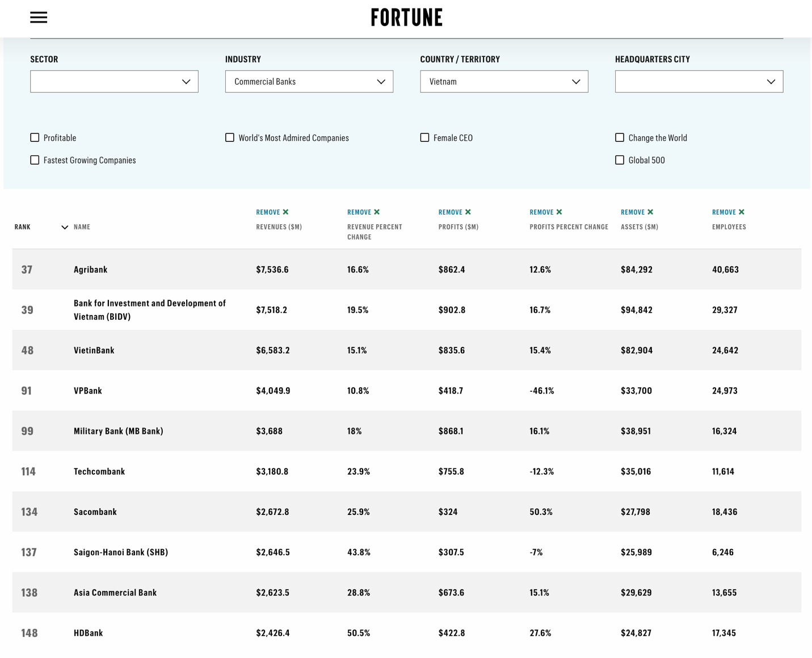812x658 pixels.
Task: Click the Fortune logo
Action: (x=406, y=18)
